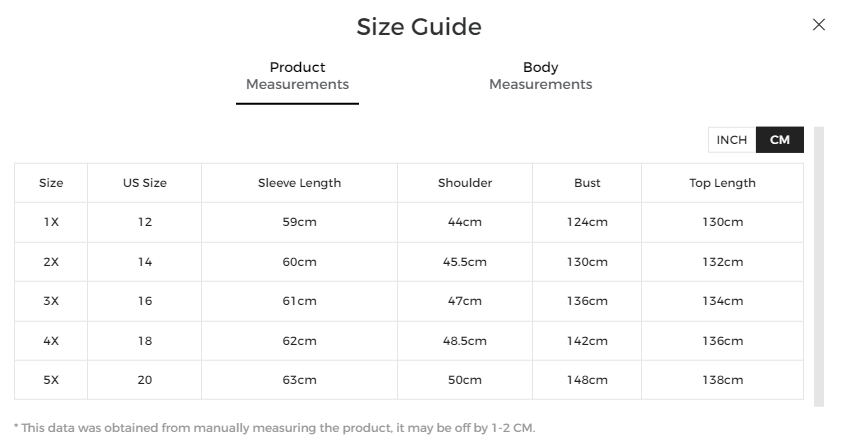Screen dimensions: 847x441
Task: Click the US Size column header
Action: pyautogui.click(x=145, y=183)
